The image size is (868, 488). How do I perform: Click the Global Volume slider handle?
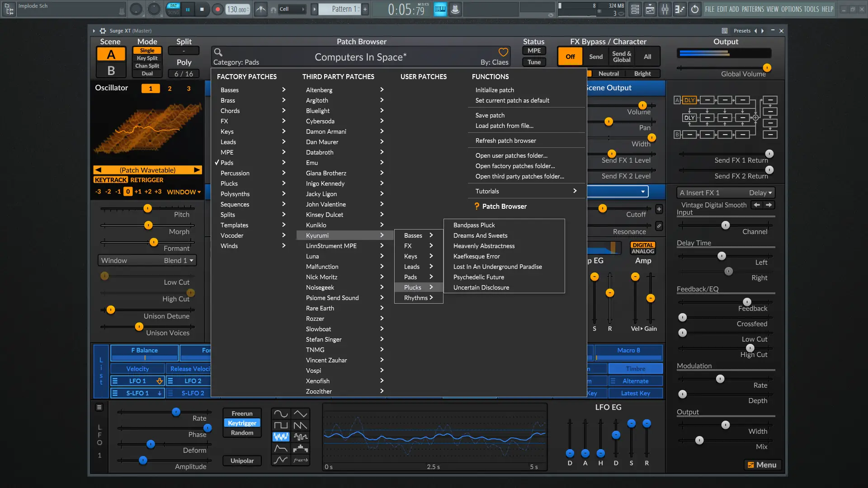pos(767,68)
